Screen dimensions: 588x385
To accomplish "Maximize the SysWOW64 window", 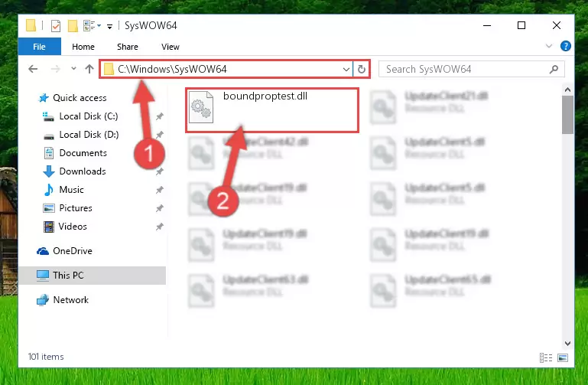I will [x=521, y=25].
